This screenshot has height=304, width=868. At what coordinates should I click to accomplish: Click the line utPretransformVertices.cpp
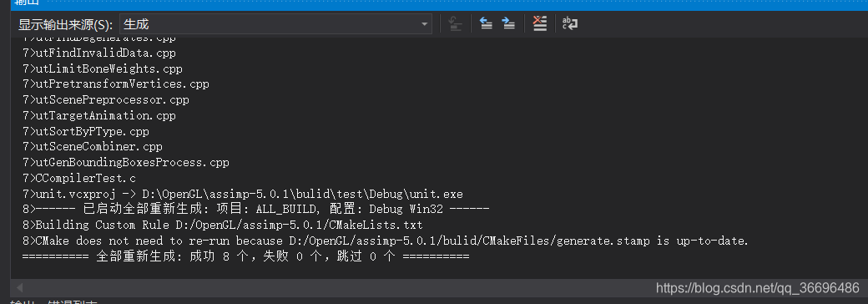coord(116,84)
